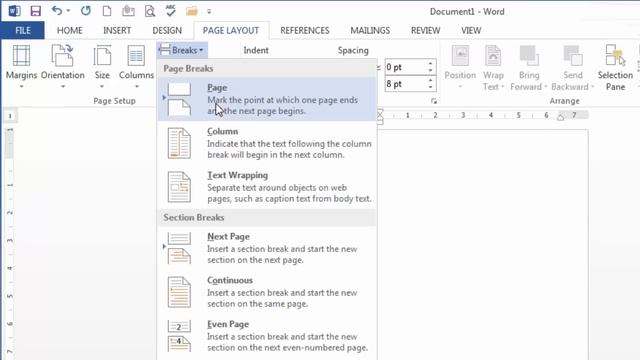Undo the last action

57,11
